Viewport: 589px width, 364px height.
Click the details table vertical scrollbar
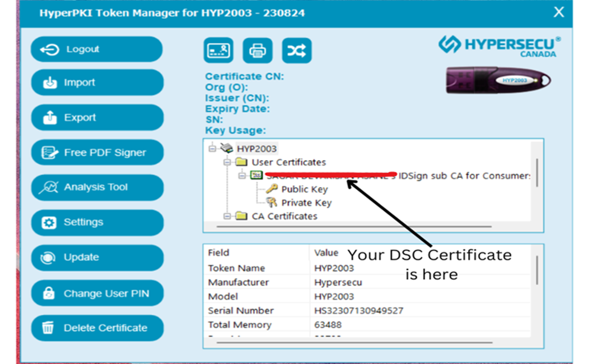tap(537, 270)
